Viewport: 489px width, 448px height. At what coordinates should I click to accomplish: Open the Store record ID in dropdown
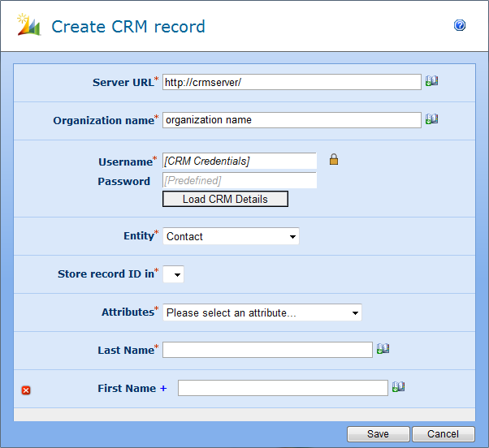[x=174, y=274]
